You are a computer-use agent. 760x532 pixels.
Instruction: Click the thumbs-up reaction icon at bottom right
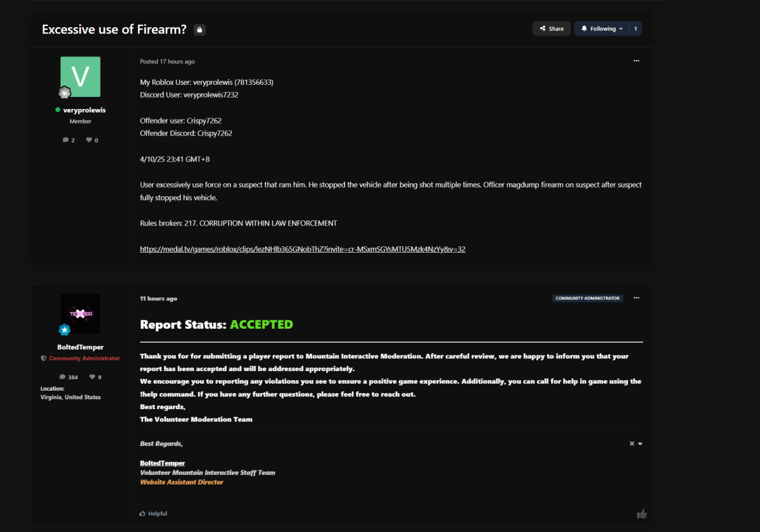pos(642,514)
